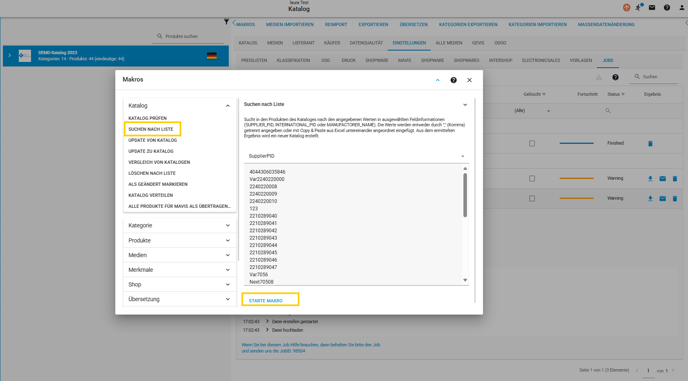
Task: Delete the Finished job via its trash icon
Action: pos(650,144)
